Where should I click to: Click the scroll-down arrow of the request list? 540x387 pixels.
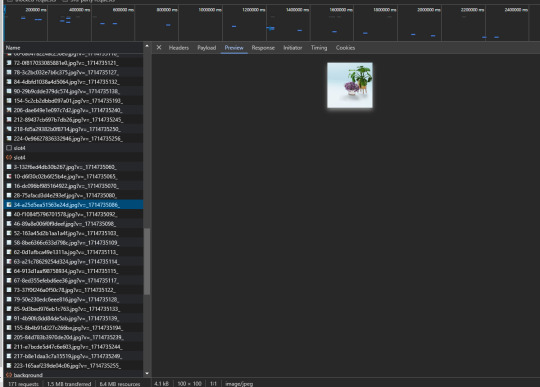(x=147, y=373)
